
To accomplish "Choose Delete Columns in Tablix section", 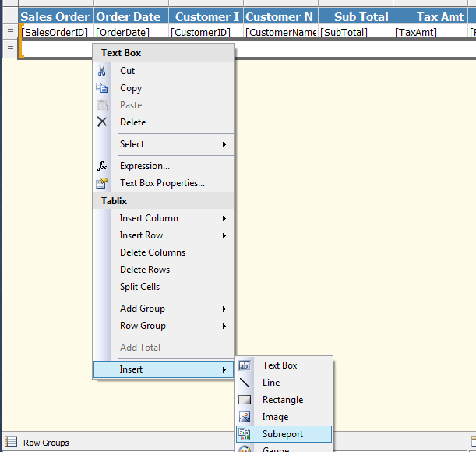I will click(x=164, y=252).
